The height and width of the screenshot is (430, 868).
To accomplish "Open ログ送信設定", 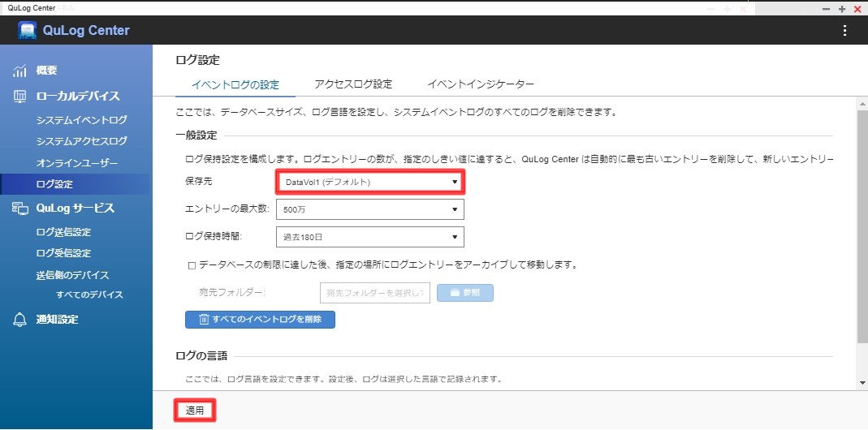I will pos(63,232).
